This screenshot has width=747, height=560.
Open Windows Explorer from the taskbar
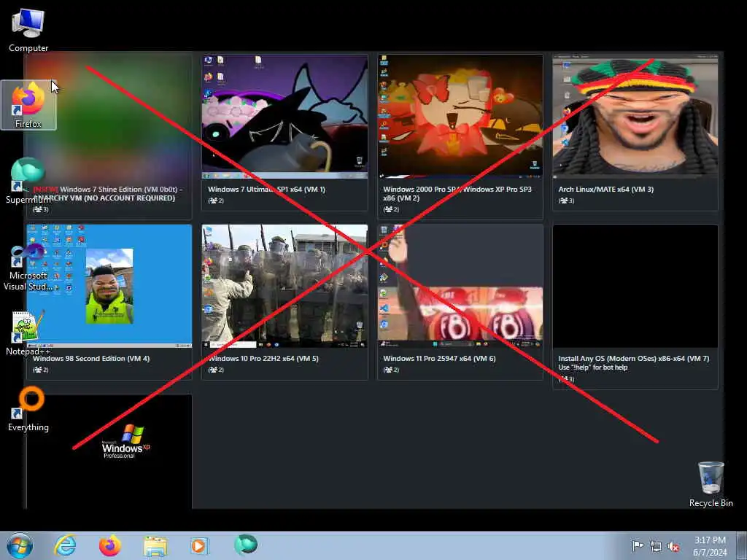tap(155, 545)
